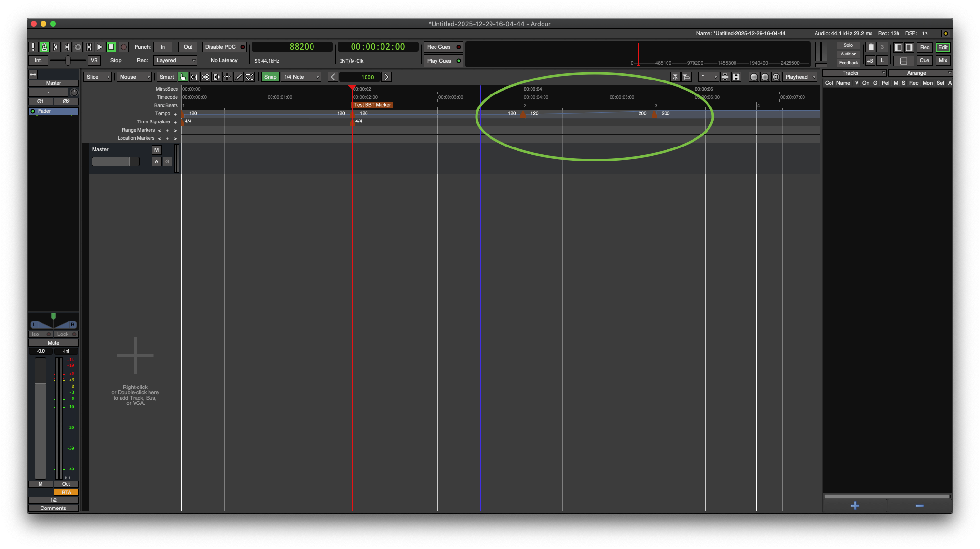Click the shuttle speed slider handle
The height and width of the screenshot is (549, 980).
click(x=68, y=60)
